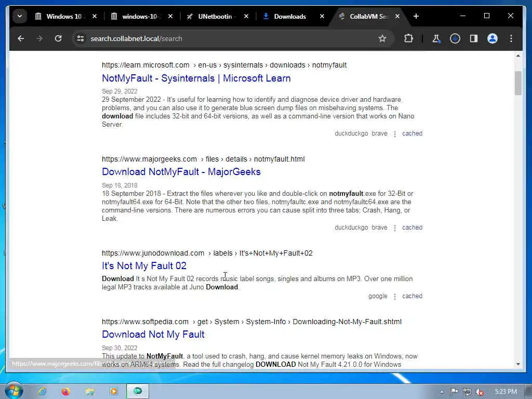Close the CollabVM Search tab

click(397, 16)
